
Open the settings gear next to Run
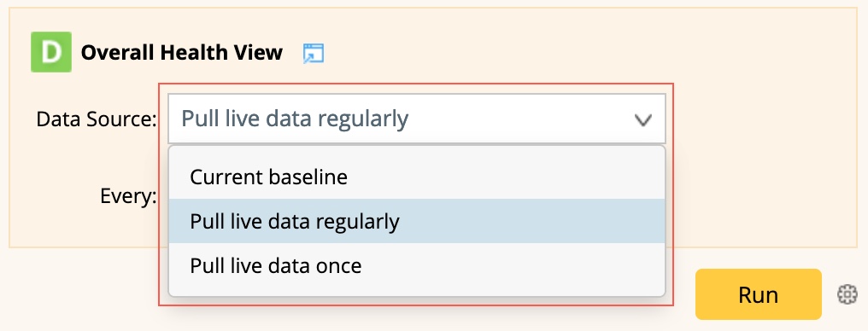[847, 294]
